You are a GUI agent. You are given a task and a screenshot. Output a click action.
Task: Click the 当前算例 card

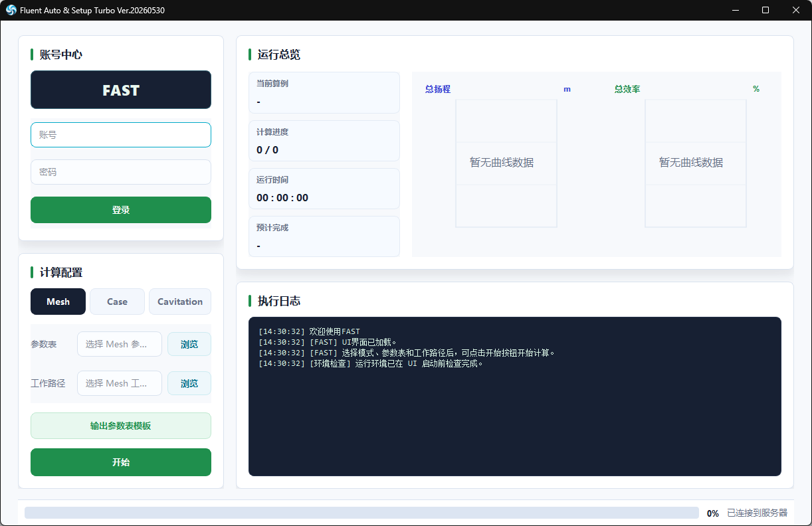click(324, 93)
